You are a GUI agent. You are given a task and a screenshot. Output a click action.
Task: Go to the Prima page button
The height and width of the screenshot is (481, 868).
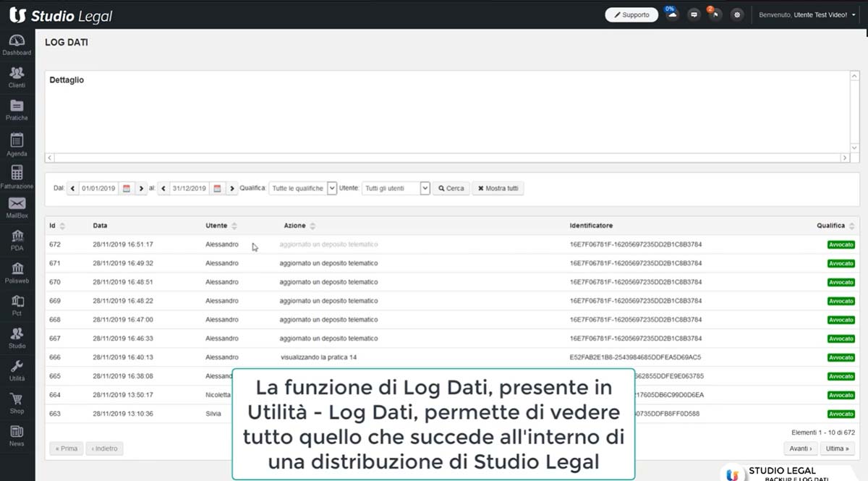coord(66,448)
